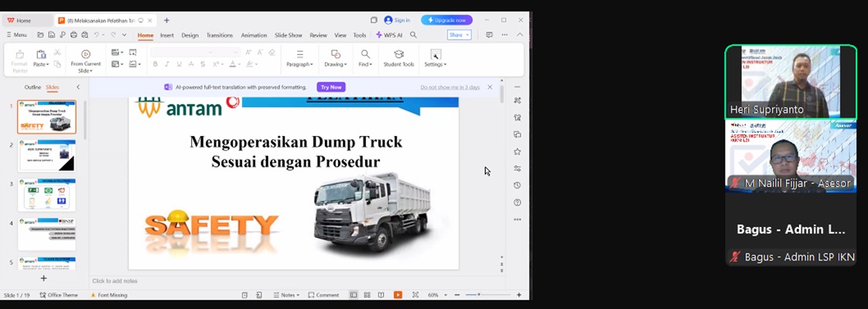Click the Try Now button
868x309 pixels.
pyautogui.click(x=331, y=87)
